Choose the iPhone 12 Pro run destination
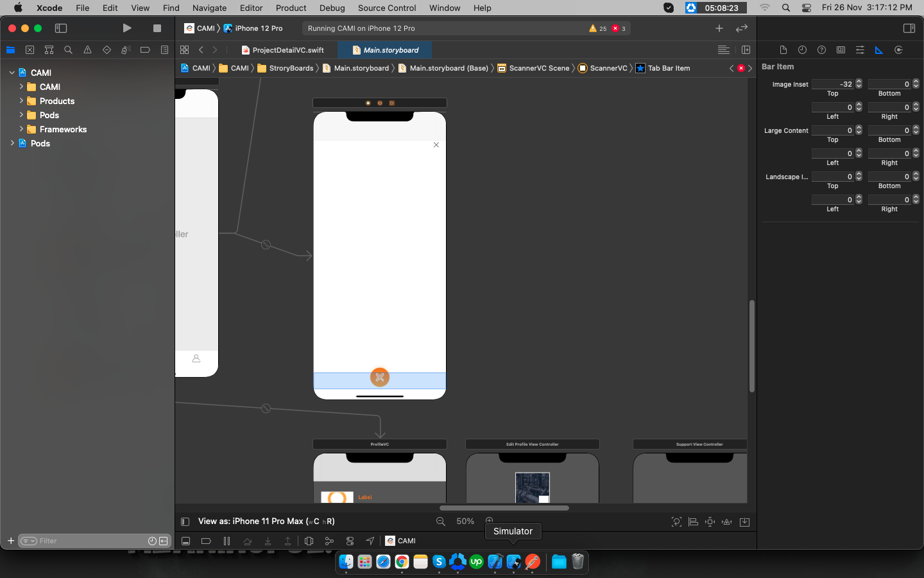The image size is (924, 578). 253,28
